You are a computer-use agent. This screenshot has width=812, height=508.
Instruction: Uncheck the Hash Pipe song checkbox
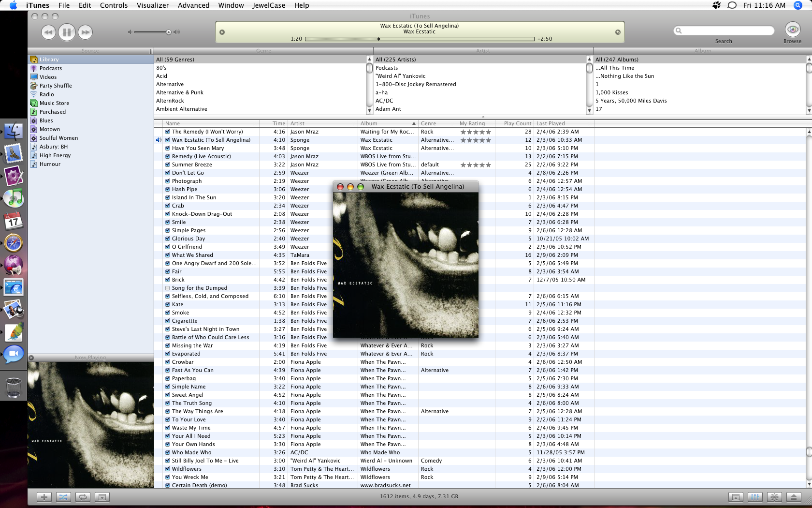click(167, 189)
